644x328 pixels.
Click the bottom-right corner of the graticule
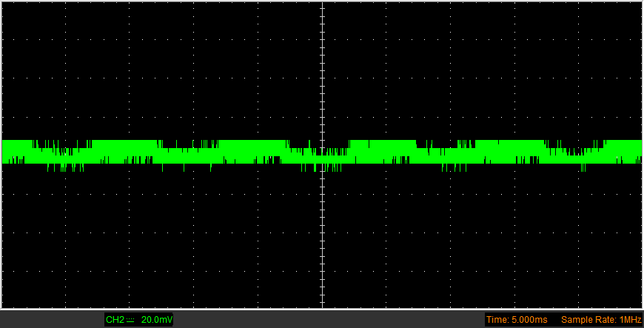[641, 307]
